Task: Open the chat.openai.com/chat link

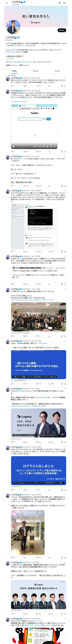Action: 19,102
